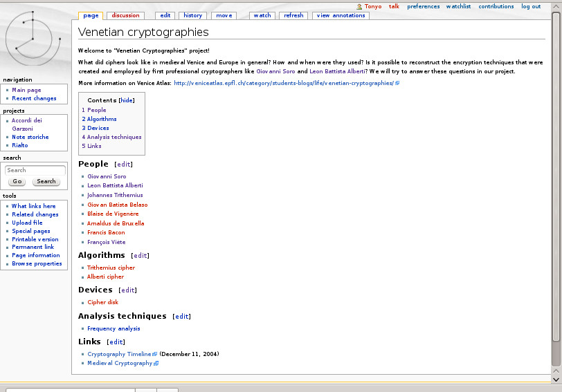Open Printable version
The width and height of the screenshot is (562, 392).
click(x=35, y=239)
